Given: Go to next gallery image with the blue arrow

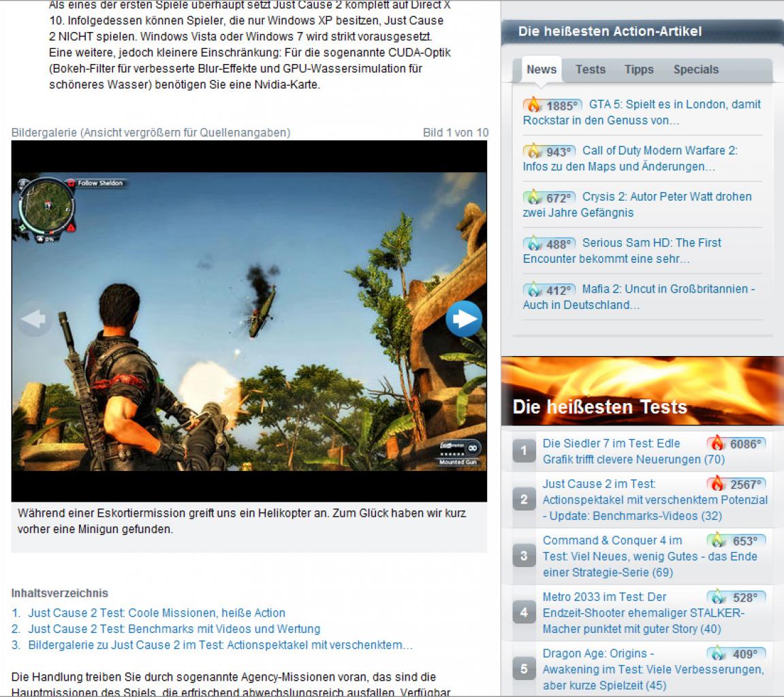Looking at the screenshot, I should click(x=464, y=319).
